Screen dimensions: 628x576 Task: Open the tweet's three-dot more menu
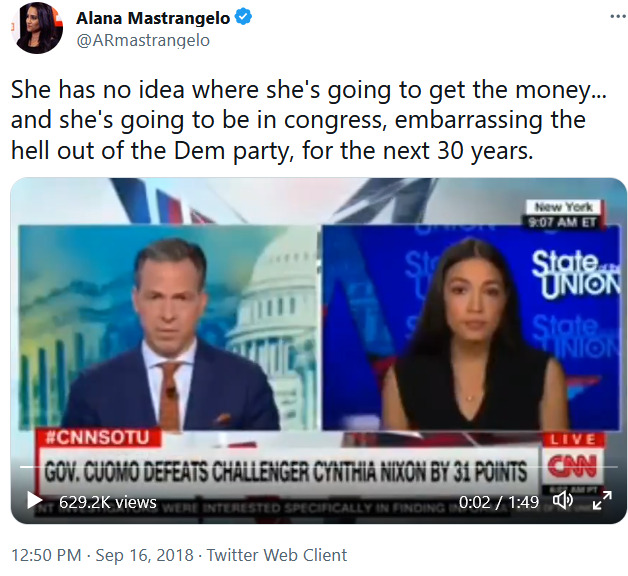(x=617, y=16)
